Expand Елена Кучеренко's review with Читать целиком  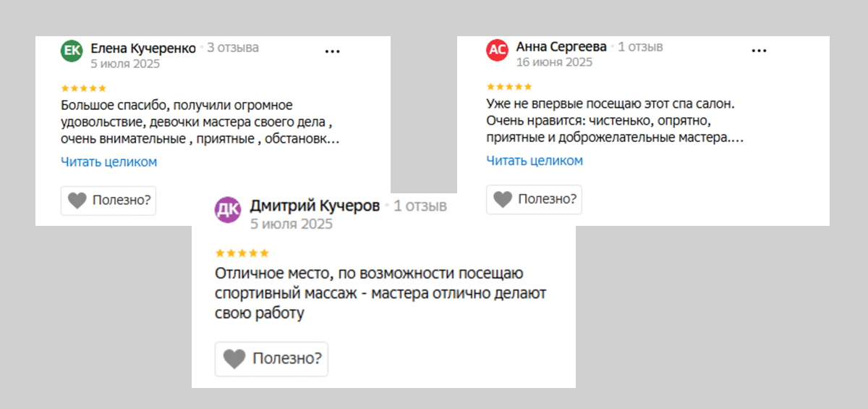(x=109, y=162)
